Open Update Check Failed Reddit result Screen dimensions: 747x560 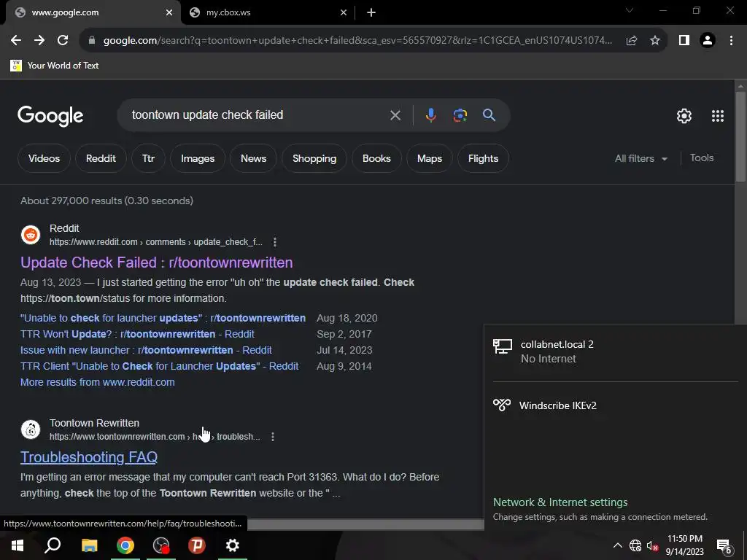point(156,262)
